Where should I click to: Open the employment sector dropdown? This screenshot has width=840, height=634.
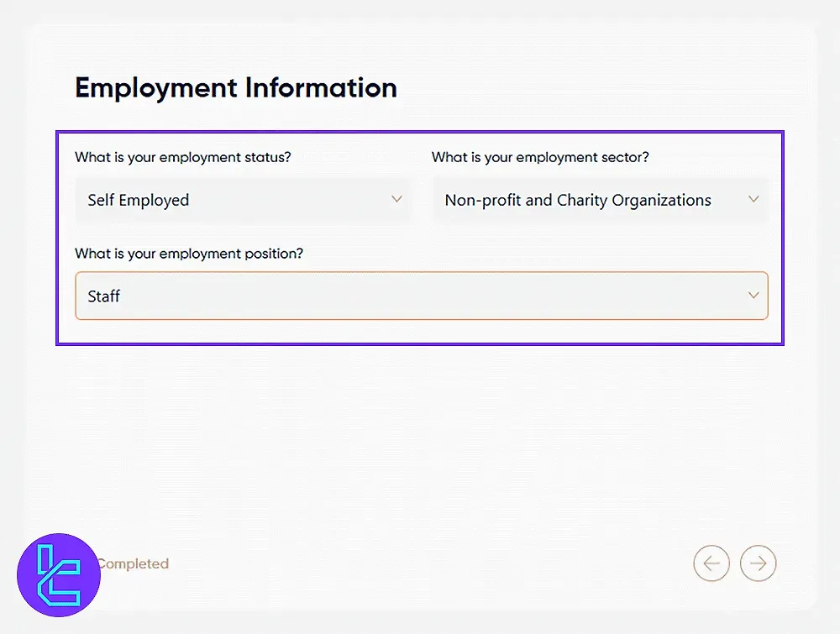601,200
